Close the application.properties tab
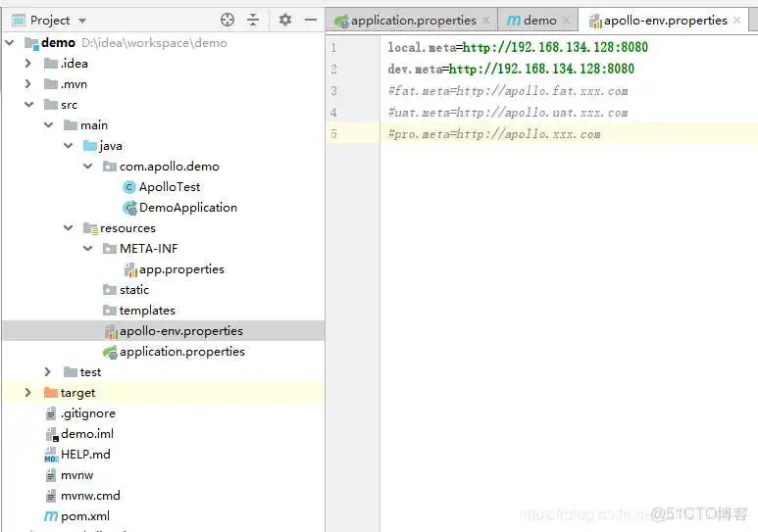The width and height of the screenshot is (758, 532). [x=486, y=21]
